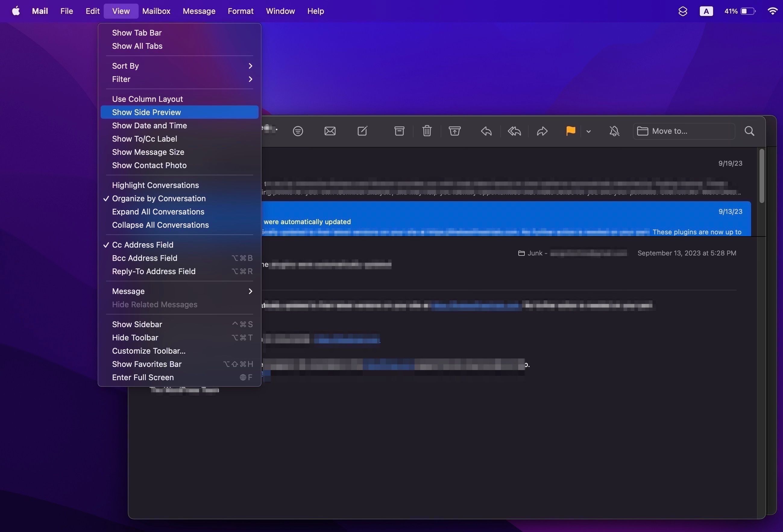Click the trash icon to delete message
The image size is (783, 532).
(x=426, y=131)
